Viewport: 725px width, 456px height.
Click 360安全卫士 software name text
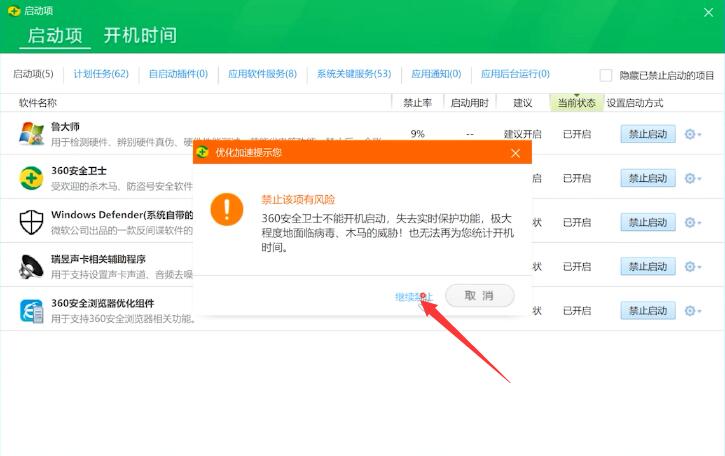coord(79,171)
